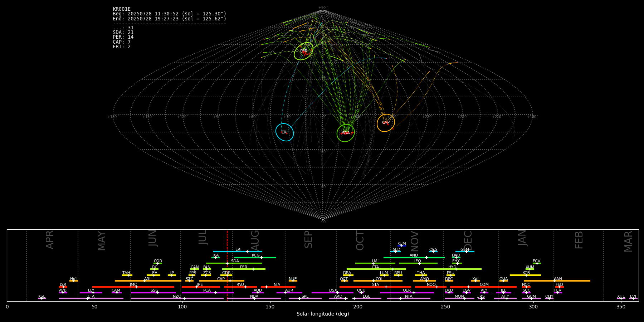Click the 150 tick on solar longitude axis
Image resolution: width=644 pixels, height=322 pixels.
[270, 307]
